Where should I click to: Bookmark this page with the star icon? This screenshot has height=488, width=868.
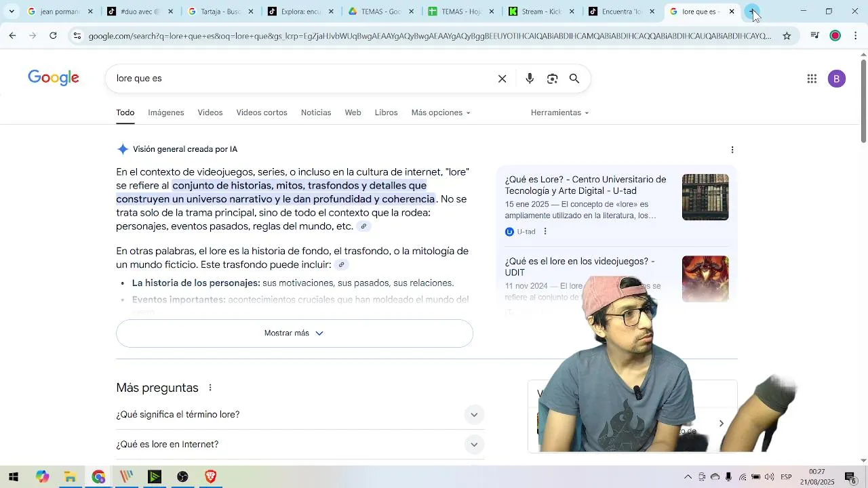click(x=787, y=36)
